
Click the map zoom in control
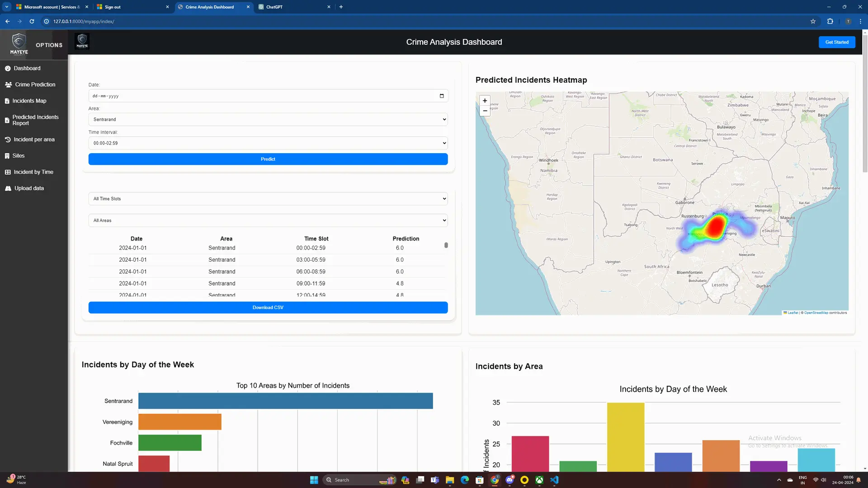pyautogui.click(x=485, y=100)
